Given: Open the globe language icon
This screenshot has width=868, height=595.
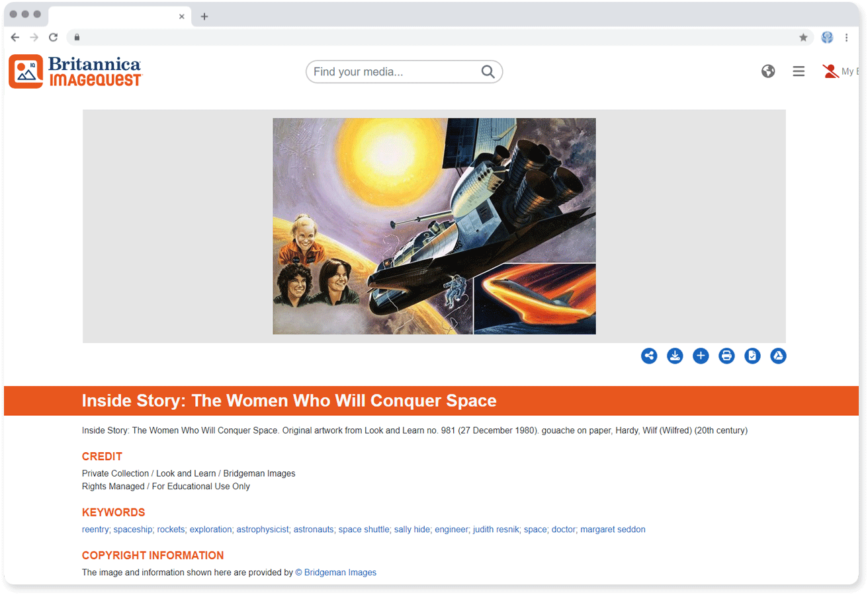Looking at the screenshot, I should tap(768, 71).
